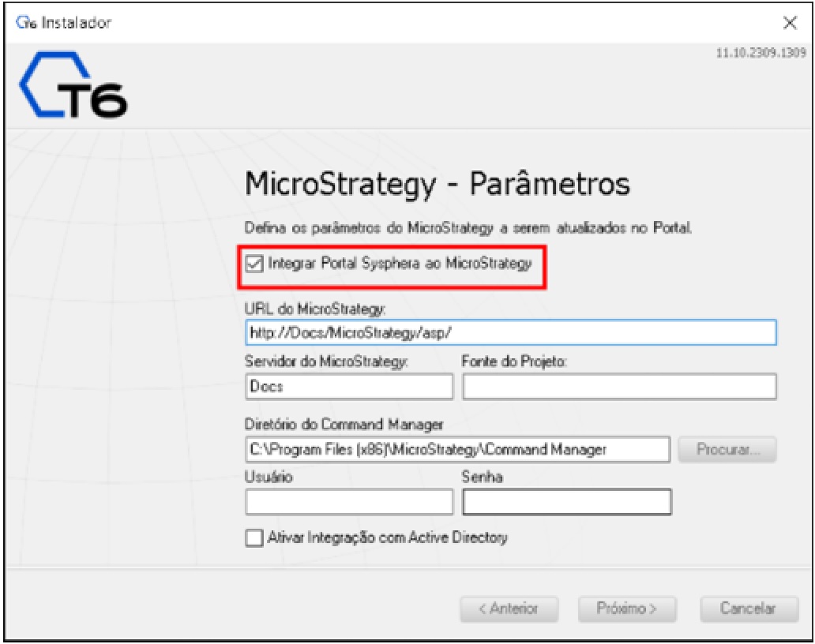
Task: Click the 'Senha' label
Action: click(x=482, y=477)
